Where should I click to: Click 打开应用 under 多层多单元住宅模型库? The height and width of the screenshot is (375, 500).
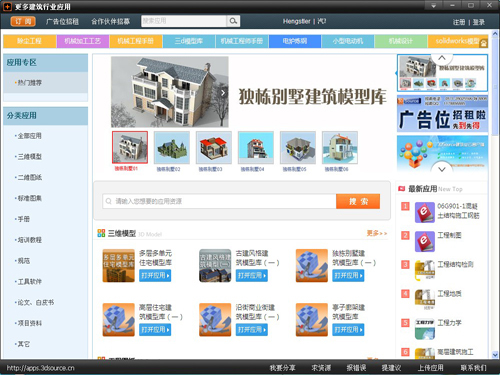(x=155, y=276)
